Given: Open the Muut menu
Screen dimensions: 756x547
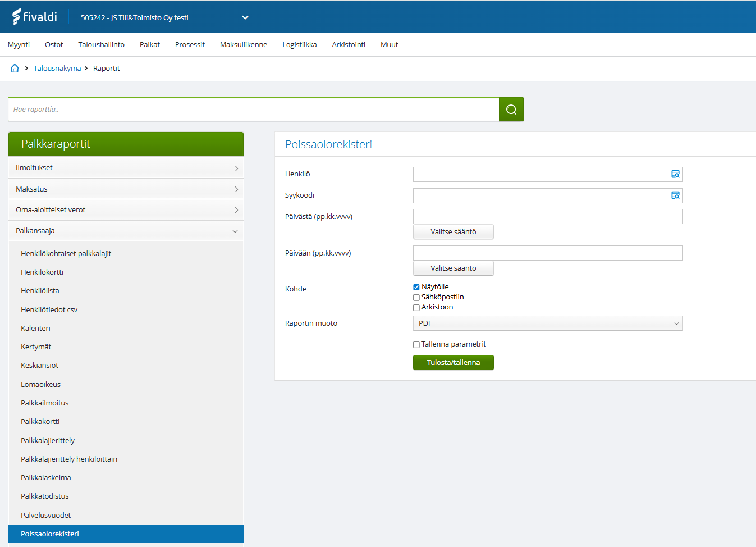Looking at the screenshot, I should (389, 45).
